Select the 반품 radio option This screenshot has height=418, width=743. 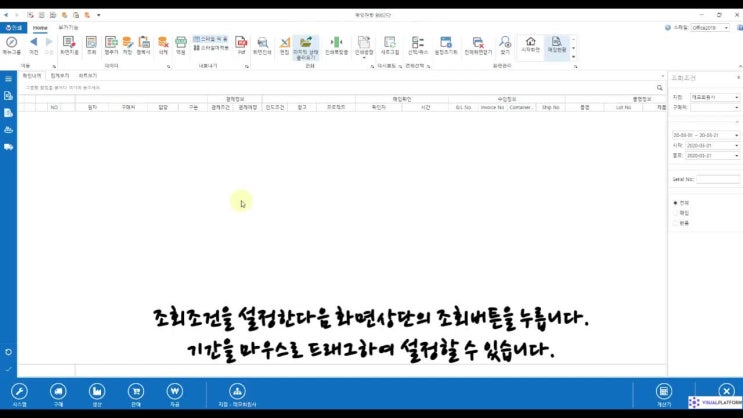676,223
